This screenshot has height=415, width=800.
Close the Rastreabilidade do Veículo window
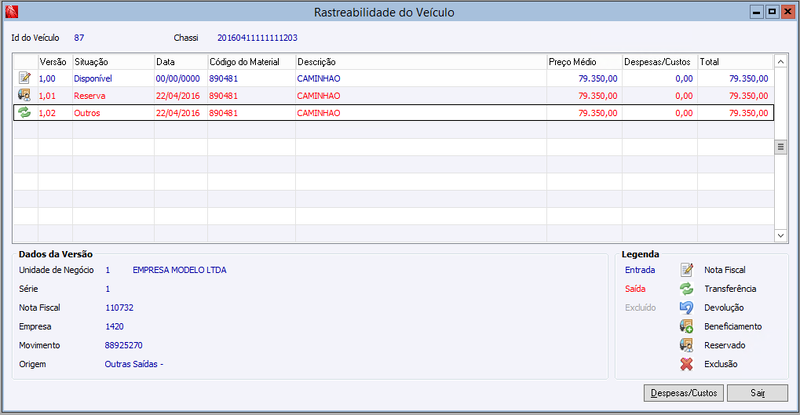click(x=788, y=12)
